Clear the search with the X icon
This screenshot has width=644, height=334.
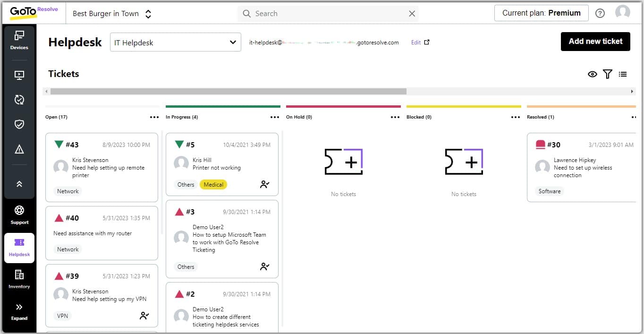pyautogui.click(x=412, y=14)
